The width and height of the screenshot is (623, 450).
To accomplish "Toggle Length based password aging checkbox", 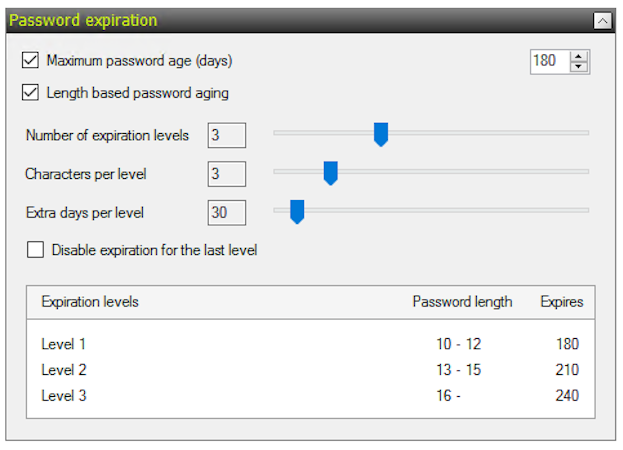I will tap(31, 93).
